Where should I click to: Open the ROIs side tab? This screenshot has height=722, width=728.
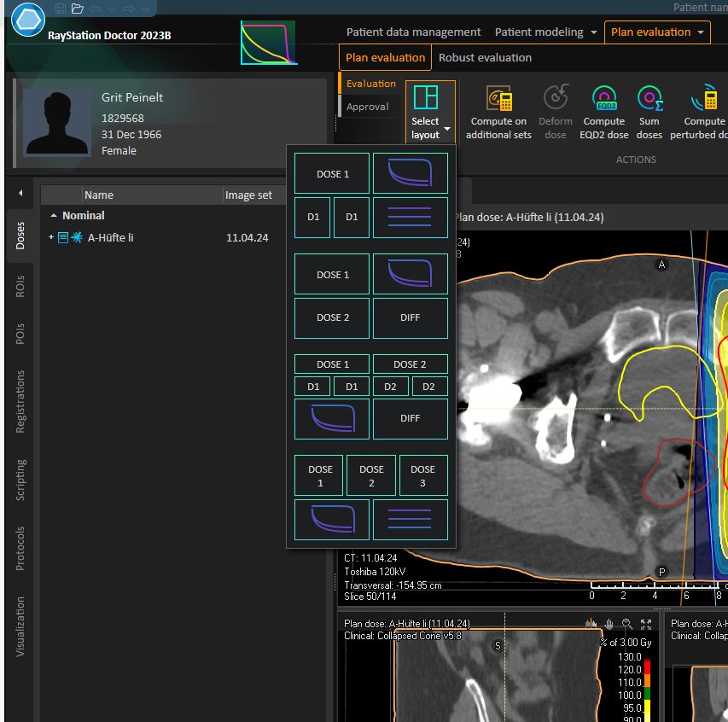click(20, 286)
